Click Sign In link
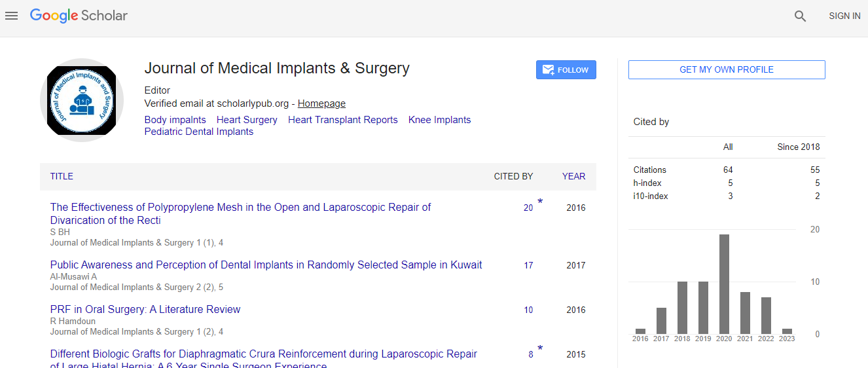868x368 pixels. (x=844, y=16)
